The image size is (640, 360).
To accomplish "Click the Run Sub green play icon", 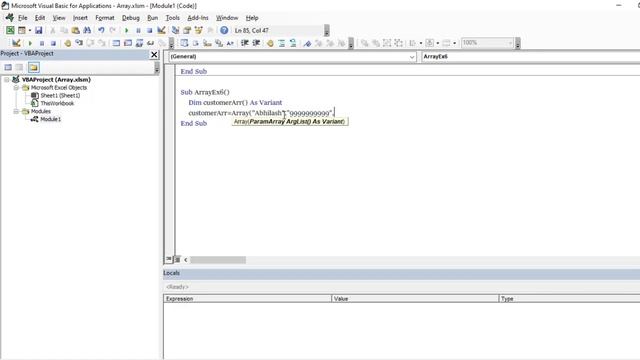I will 127,30.
